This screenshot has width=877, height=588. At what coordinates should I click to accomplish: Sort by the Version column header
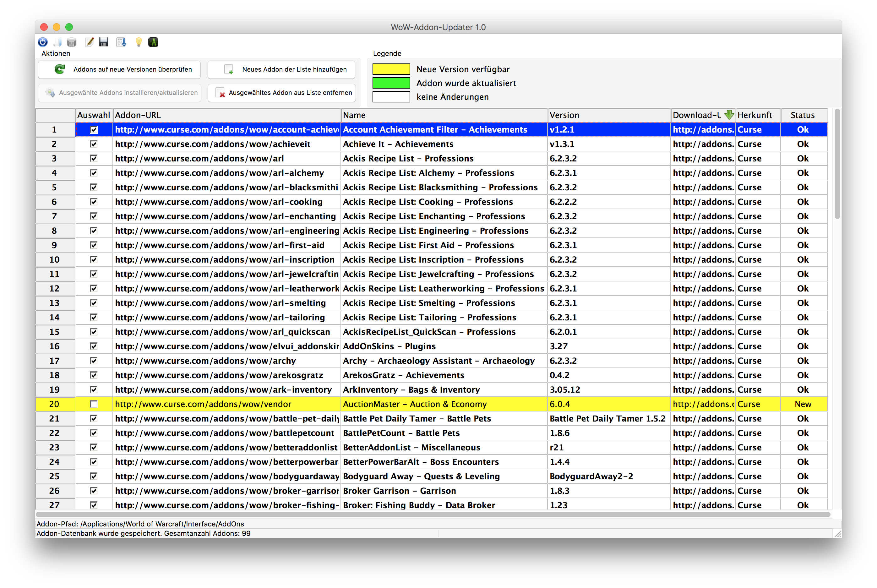coord(609,115)
